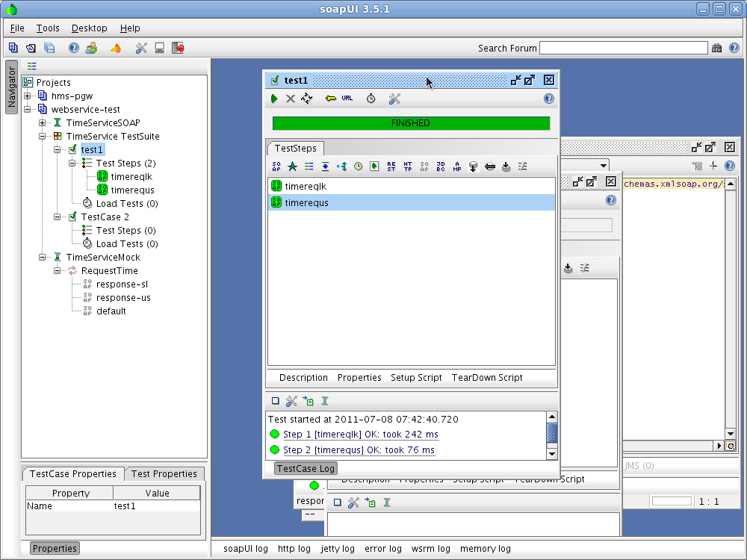The height and width of the screenshot is (560, 747).
Task: Toggle the TestCase Log button
Action: (306, 468)
